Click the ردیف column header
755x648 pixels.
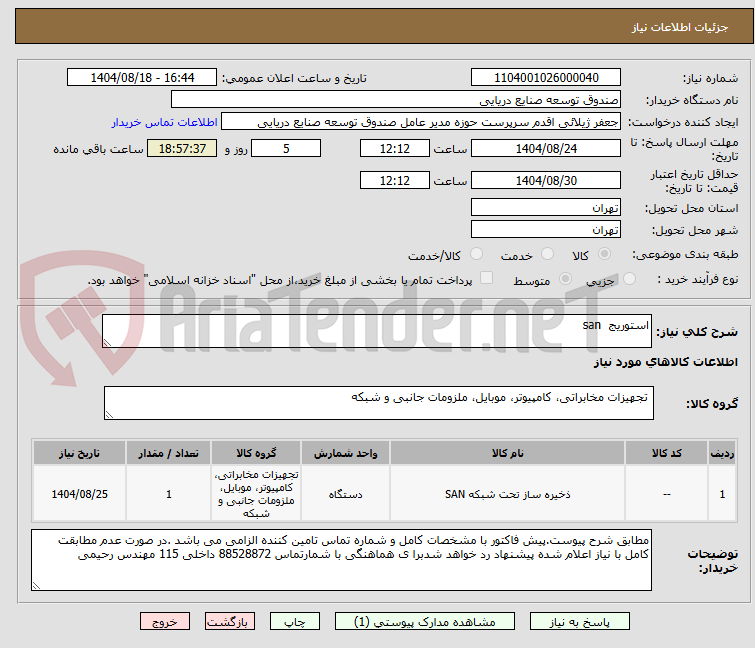(x=722, y=453)
